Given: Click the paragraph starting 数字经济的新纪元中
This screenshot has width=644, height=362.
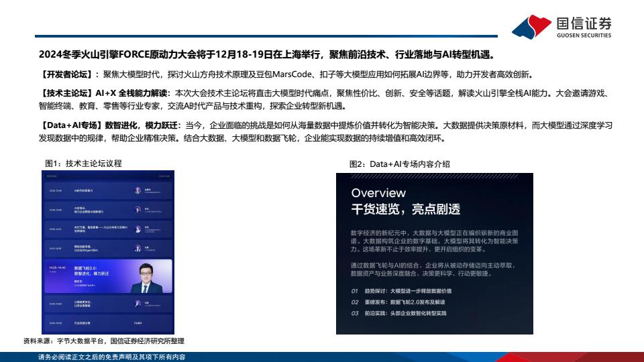Looking at the screenshot, I should point(435,241).
